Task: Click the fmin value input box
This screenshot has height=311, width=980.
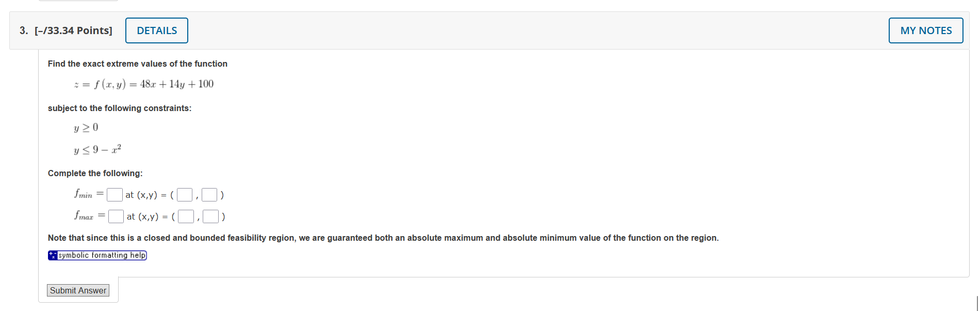Action: (115, 194)
